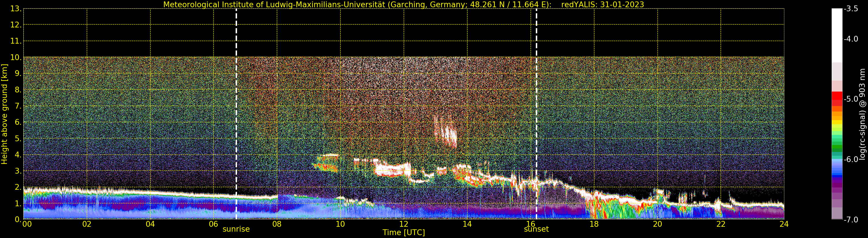
Task: Click the "04" time axis tick label
Action: 150,224
